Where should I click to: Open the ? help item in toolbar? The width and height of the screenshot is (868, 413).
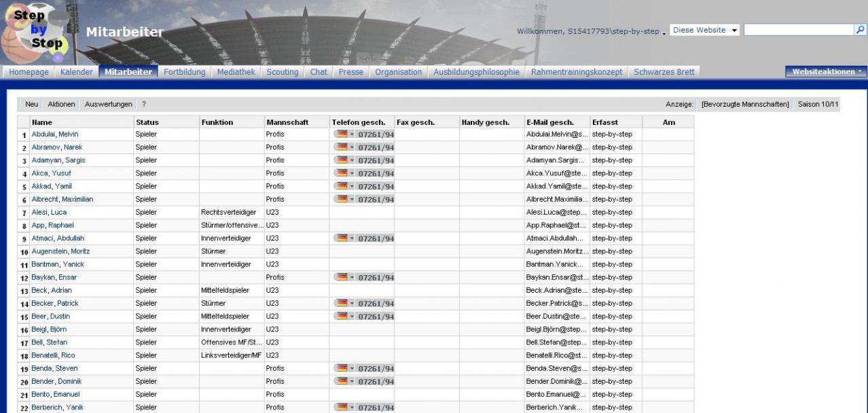(144, 104)
